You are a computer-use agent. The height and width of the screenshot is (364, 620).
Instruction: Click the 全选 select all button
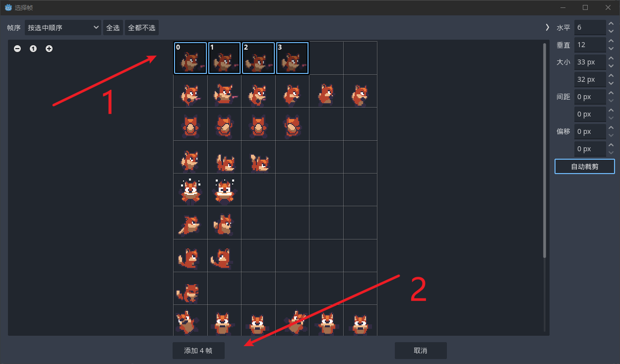coord(113,28)
